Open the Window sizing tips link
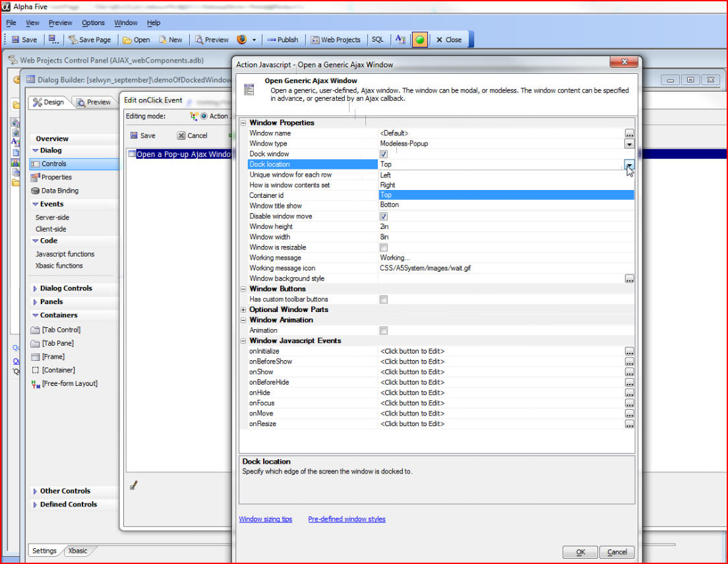The height and width of the screenshot is (564, 728). [x=266, y=519]
